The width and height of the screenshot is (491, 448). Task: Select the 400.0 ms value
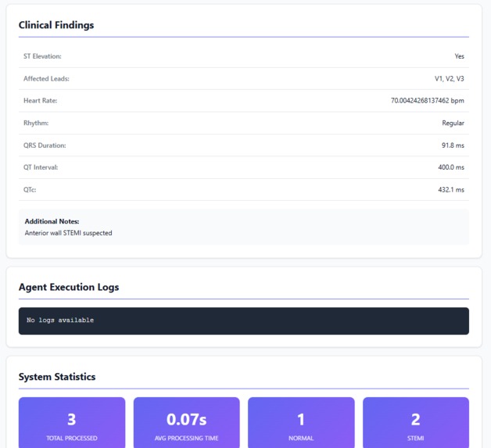451,167
